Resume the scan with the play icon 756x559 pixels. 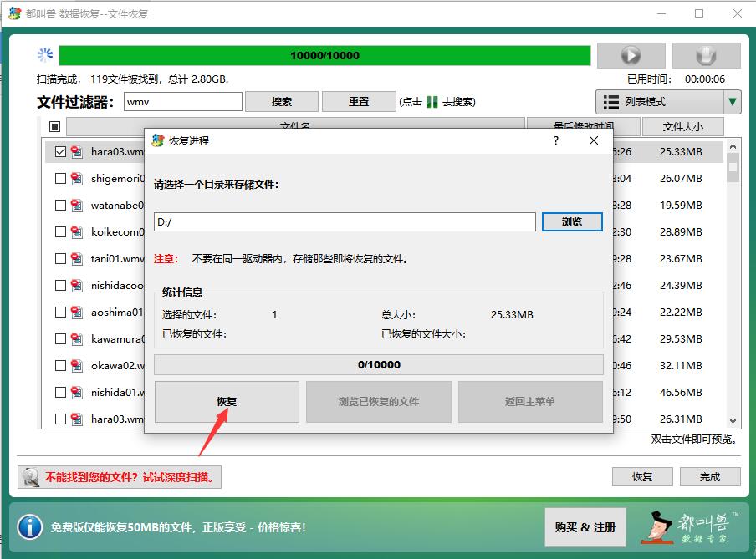(631, 55)
